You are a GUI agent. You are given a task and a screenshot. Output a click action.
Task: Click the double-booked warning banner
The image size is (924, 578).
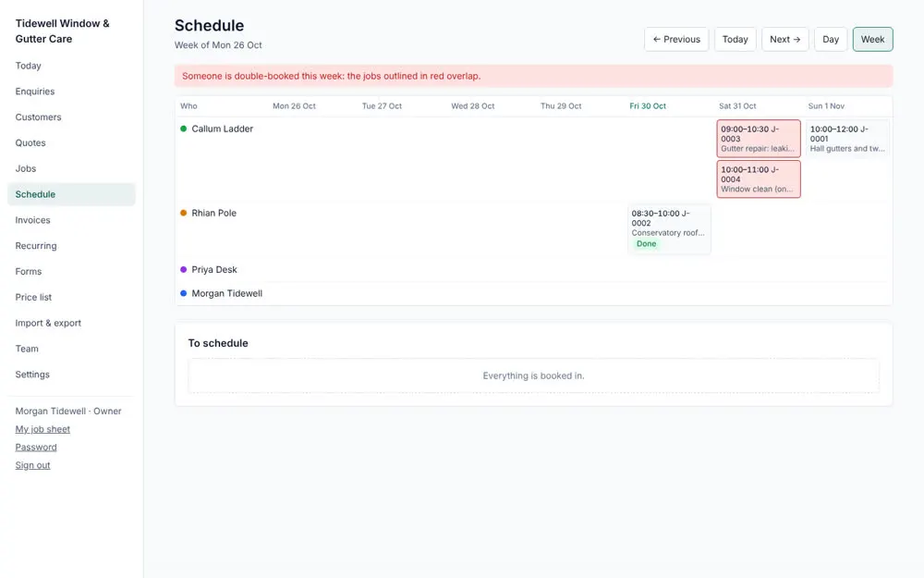coord(533,76)
